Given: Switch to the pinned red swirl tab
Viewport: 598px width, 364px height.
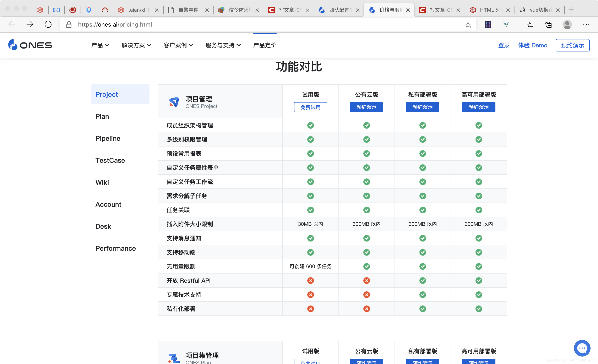Looking at the screenshot, I should click(72, 10).
